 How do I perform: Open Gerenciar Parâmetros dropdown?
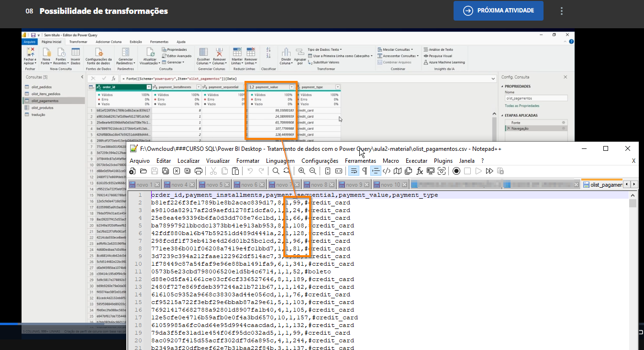pyautogui.click(x=125, y=56)
